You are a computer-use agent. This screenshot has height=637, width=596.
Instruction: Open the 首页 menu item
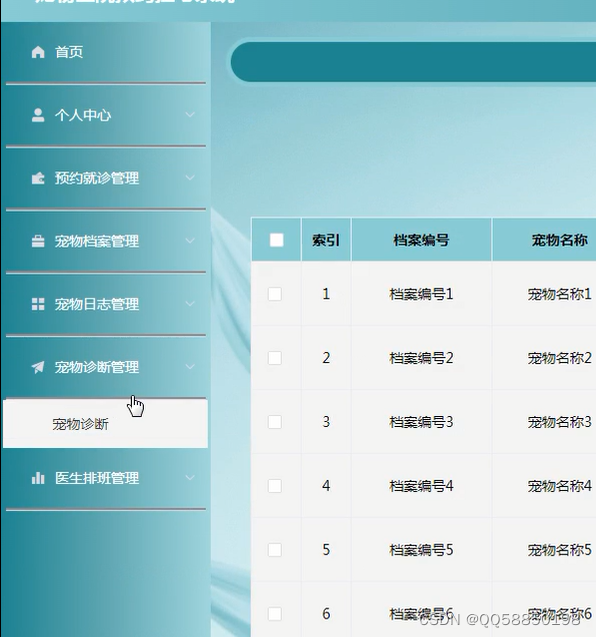[69, 52]
